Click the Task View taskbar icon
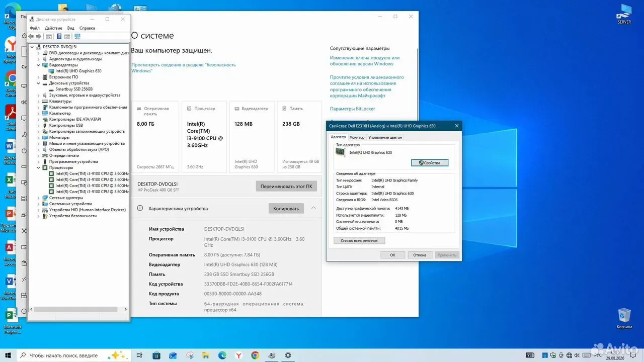644x362 pixels. pyautogui.click(x=140, y=355)
